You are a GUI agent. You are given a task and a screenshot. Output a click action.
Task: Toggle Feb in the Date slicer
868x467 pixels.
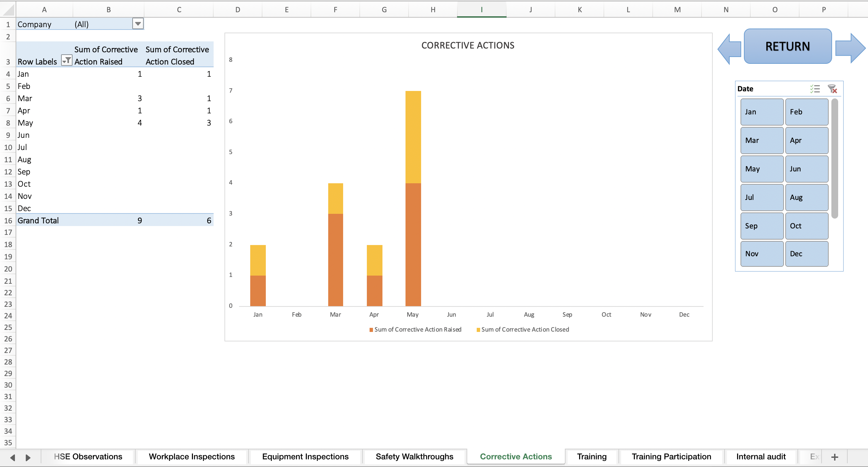(807, 112)
